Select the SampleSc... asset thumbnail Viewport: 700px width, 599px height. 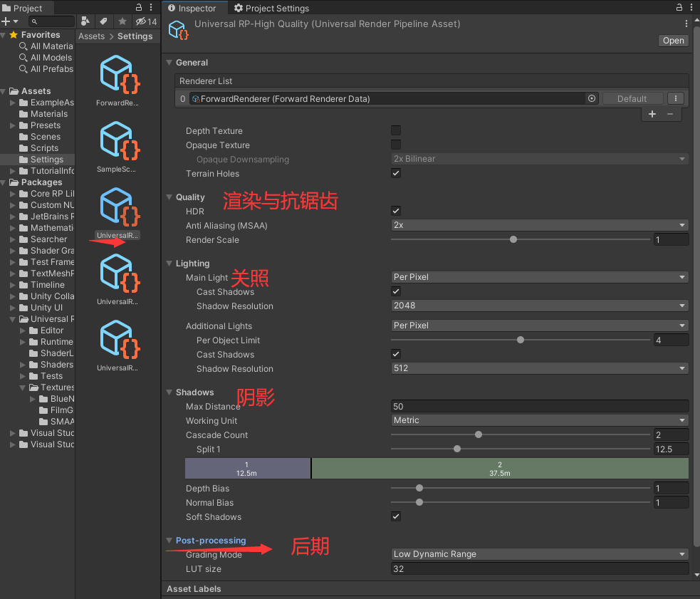(x=118, y=147)
